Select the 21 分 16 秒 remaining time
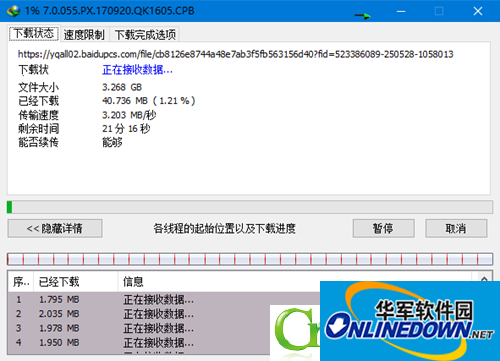Image resolution: width=500 pixels, height=361 pixels. click(x=126, y=129)
